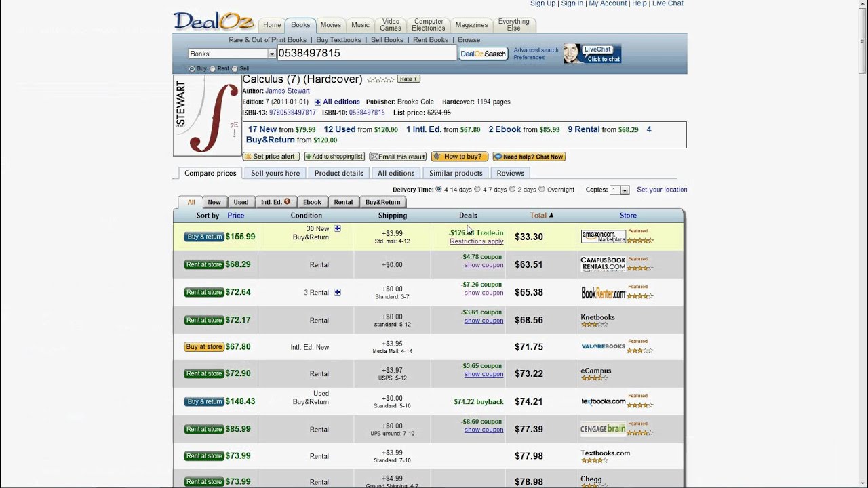Select 4-14 days delivery time
The image size is (868, 488).
click(x=439, y=190)
